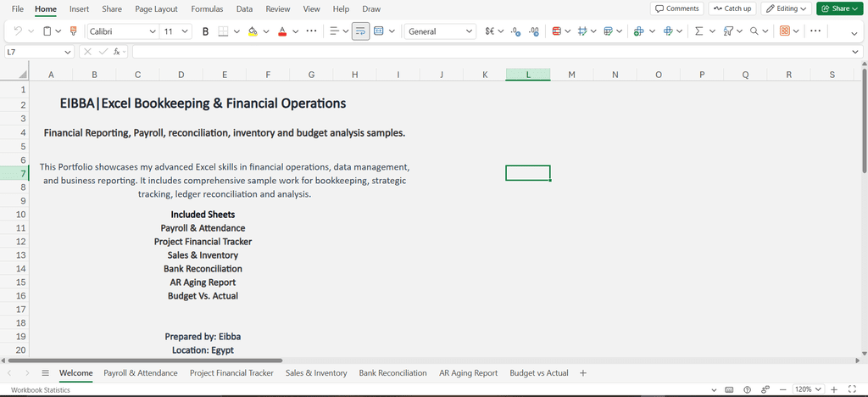Click the Insert cells icon
Screen dimensions: 868x397
(639, 31)
